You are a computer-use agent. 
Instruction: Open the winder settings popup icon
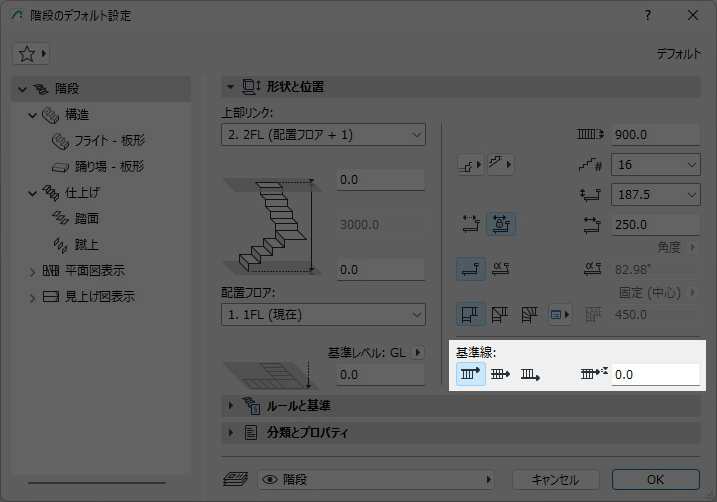click(560, 316)
